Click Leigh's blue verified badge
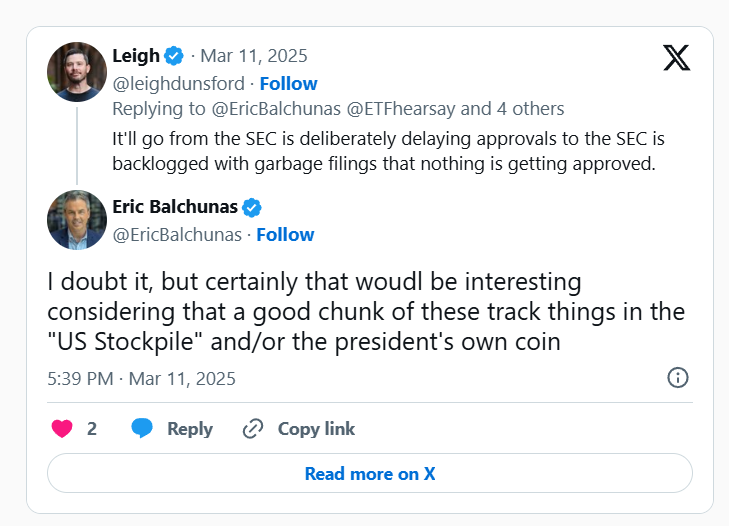The width and height of the screenshot is (729, 526). pyautogui.click(x=174, y=56)
